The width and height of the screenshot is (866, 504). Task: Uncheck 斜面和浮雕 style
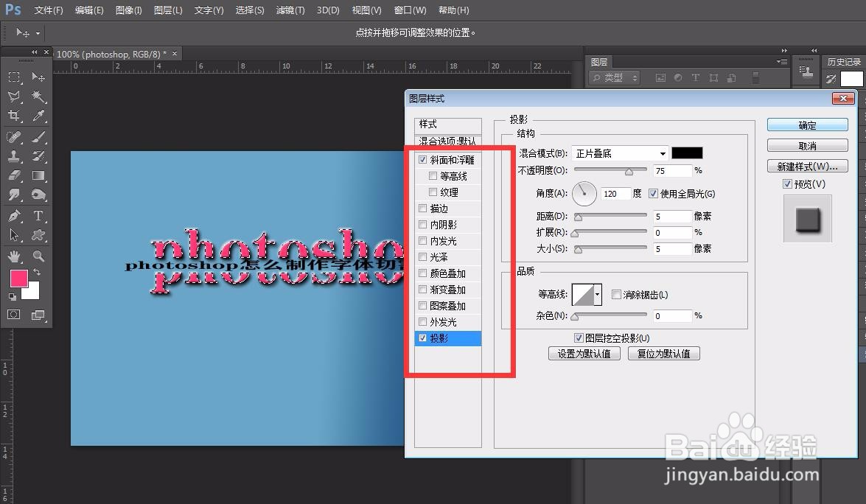(x=423, y=160)
